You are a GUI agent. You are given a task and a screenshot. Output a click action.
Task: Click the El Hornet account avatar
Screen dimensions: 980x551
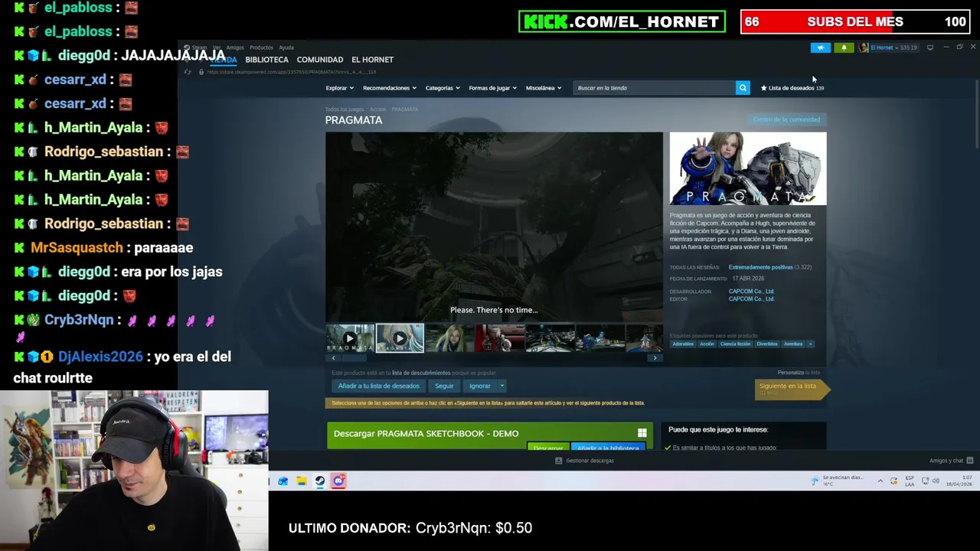pos(864,47)
